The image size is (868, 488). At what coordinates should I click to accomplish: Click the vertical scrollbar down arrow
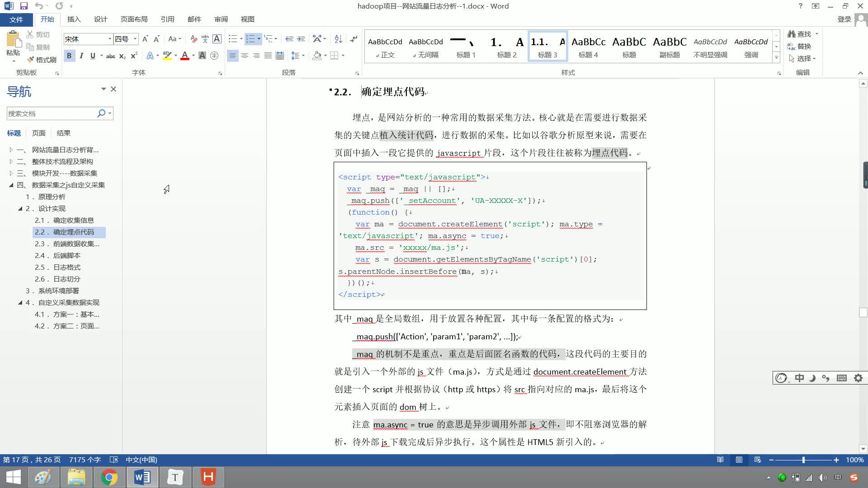863,449
